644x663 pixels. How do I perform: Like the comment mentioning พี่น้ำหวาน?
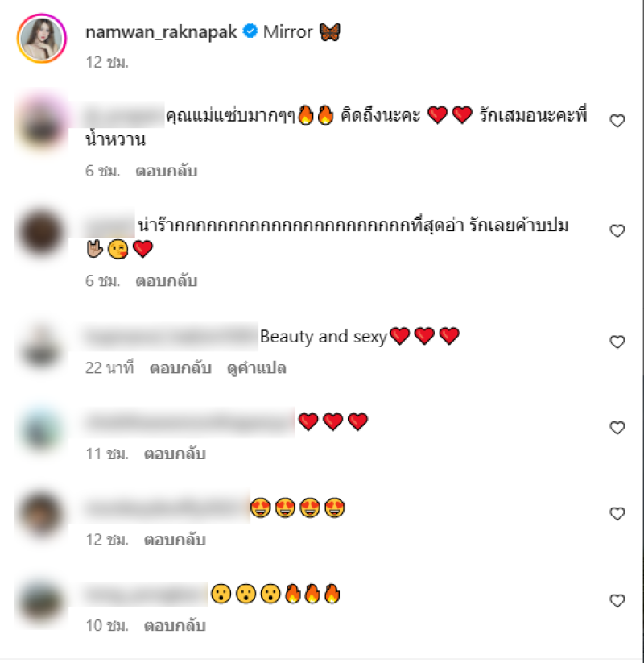617,122
